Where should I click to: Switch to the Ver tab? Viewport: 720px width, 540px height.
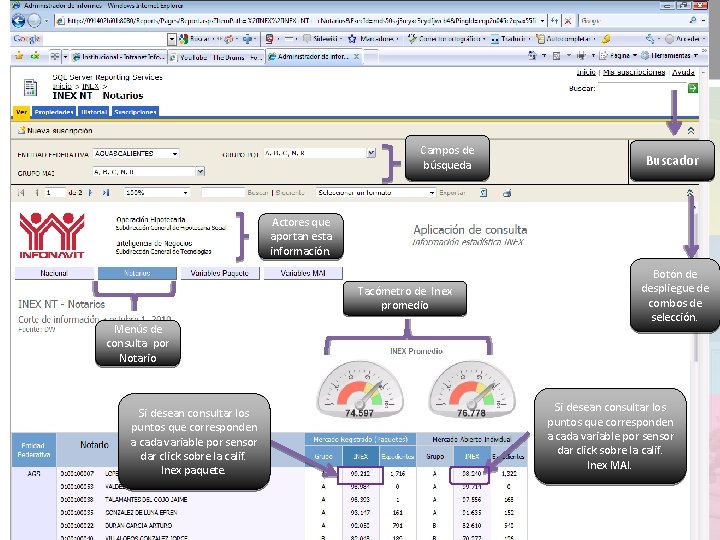coord(21,112)
